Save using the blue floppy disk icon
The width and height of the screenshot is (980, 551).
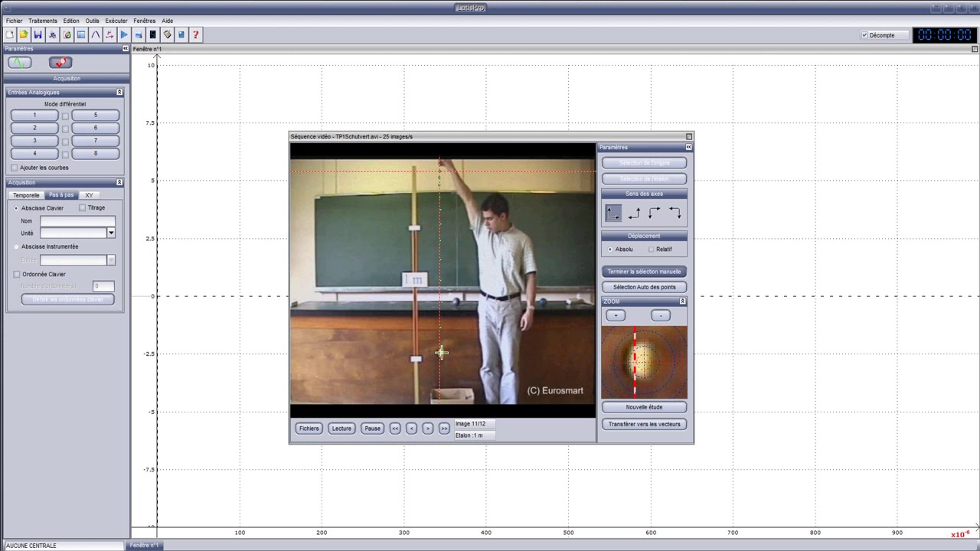[38, 34]
